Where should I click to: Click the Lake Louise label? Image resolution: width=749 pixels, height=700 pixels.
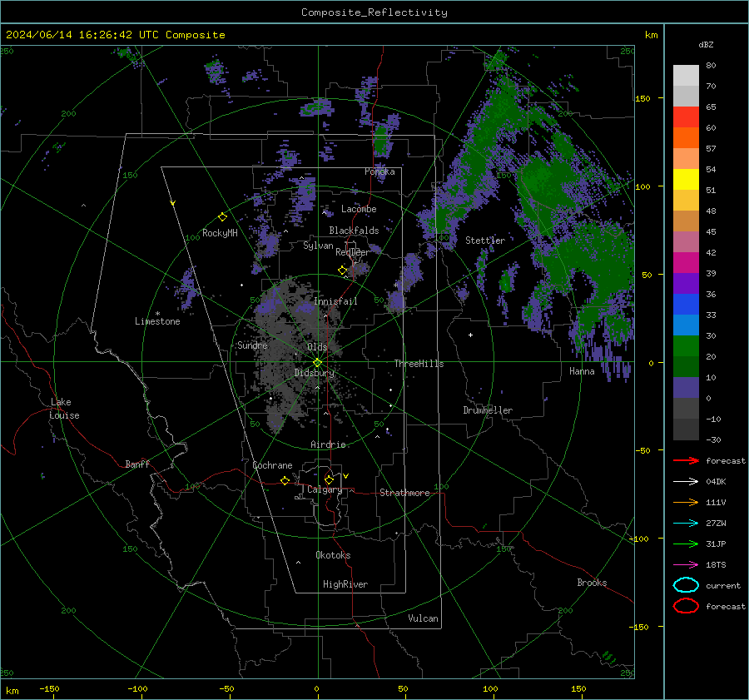[64, 409]
